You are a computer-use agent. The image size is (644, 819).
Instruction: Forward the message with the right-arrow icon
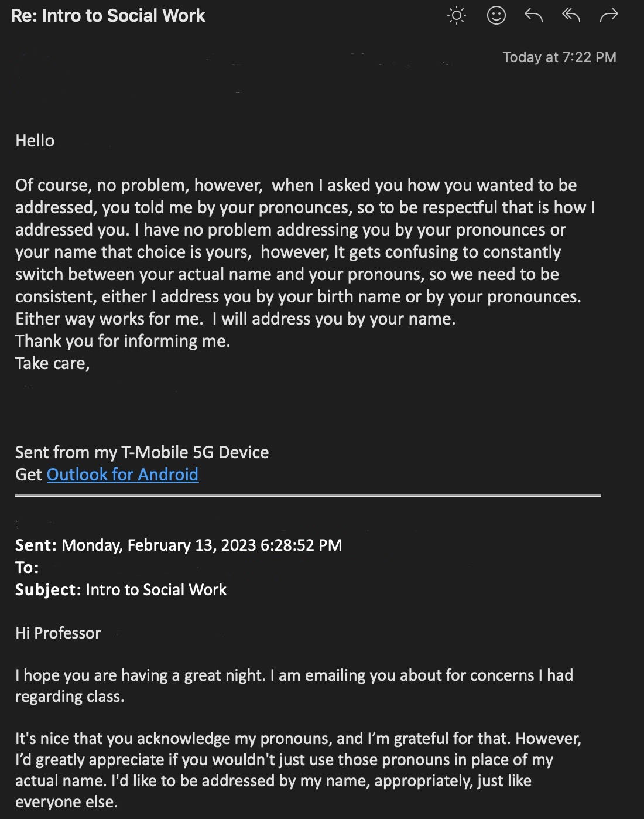pos(609,16)
